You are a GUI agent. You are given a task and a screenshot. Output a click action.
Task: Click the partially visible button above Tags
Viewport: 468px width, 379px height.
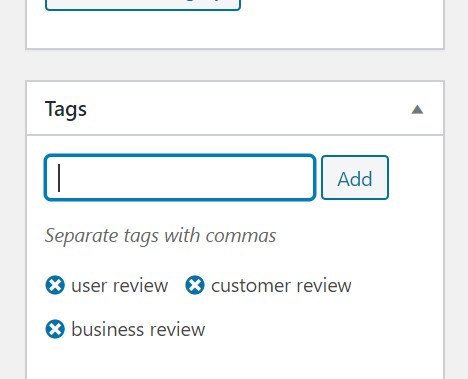tap(143, 5)
